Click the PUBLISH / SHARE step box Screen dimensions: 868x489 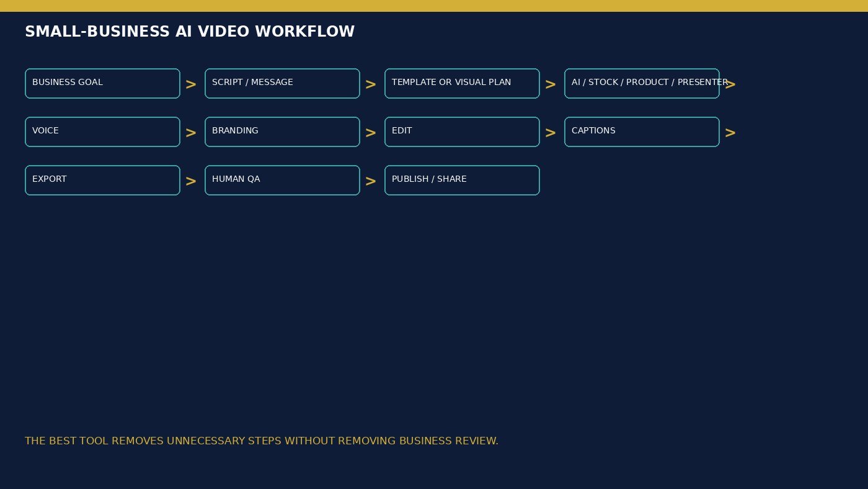click(x=462, y=180)
